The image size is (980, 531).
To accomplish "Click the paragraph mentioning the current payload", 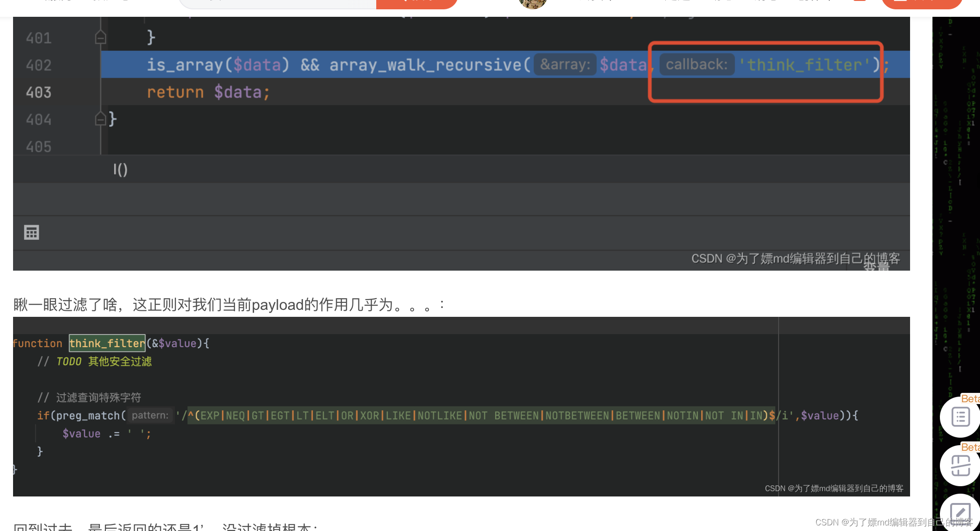I will coord(228,305).
